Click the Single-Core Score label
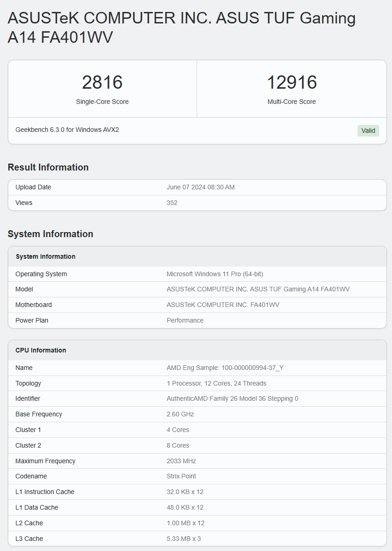 click(102, 102)
